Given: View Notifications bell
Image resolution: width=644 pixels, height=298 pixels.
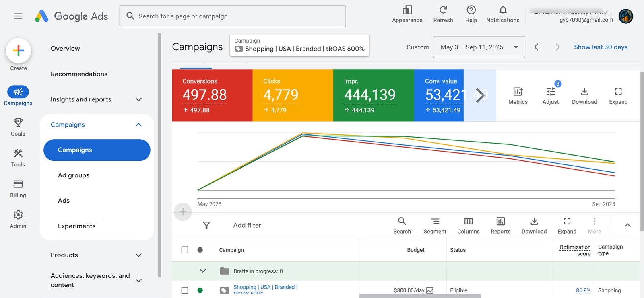Looking at the screenshot, I should click(x=503, y=14).
